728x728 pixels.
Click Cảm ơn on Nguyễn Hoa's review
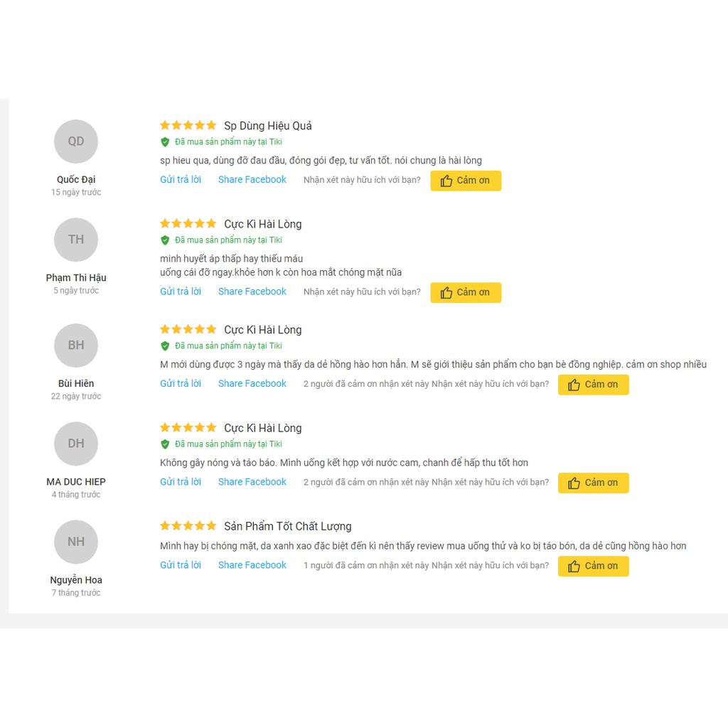594,566
